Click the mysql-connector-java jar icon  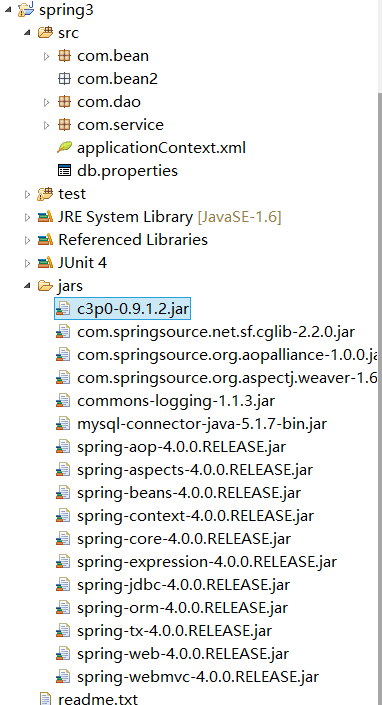63,424
